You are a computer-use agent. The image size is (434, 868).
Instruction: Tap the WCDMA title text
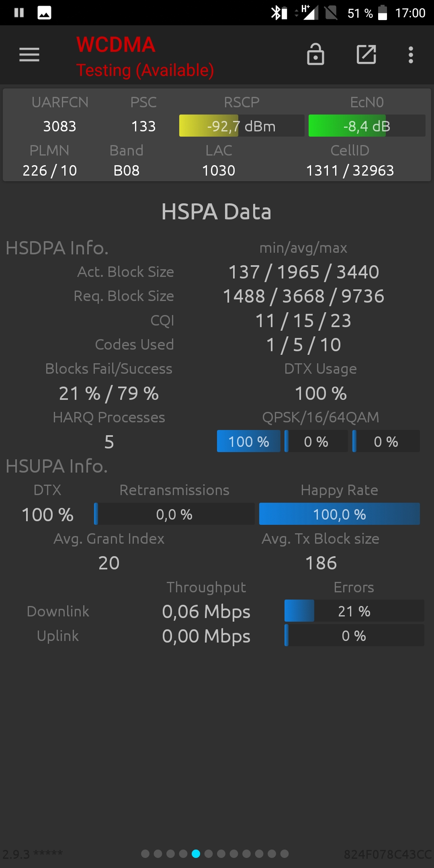pos(116,45)
